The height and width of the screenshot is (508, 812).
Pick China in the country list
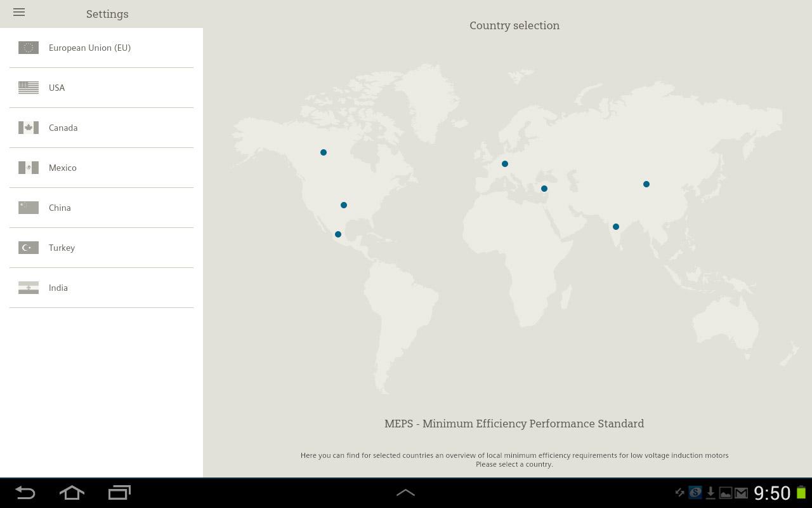point(101,208)
